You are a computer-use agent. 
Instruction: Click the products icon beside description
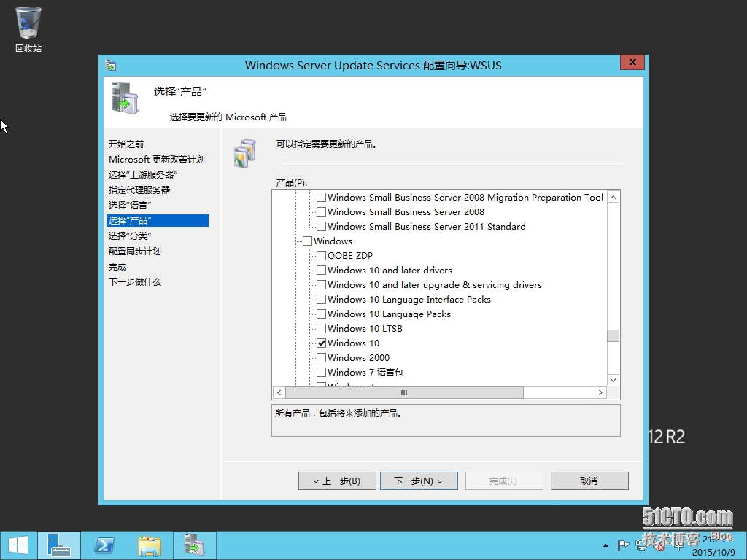245,153
